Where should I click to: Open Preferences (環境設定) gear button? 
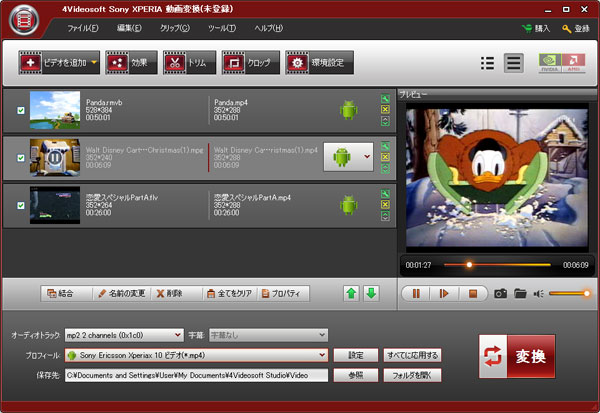(x=320, y=62)
